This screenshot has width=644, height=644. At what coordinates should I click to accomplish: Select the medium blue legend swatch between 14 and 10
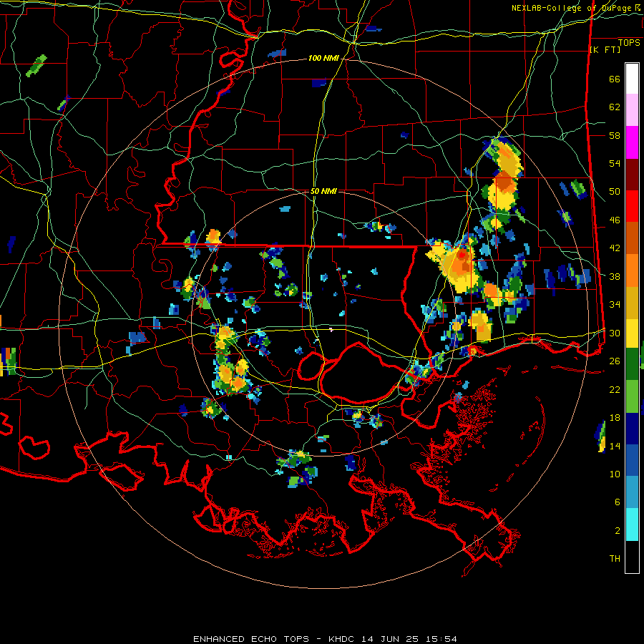coord(632,460)
